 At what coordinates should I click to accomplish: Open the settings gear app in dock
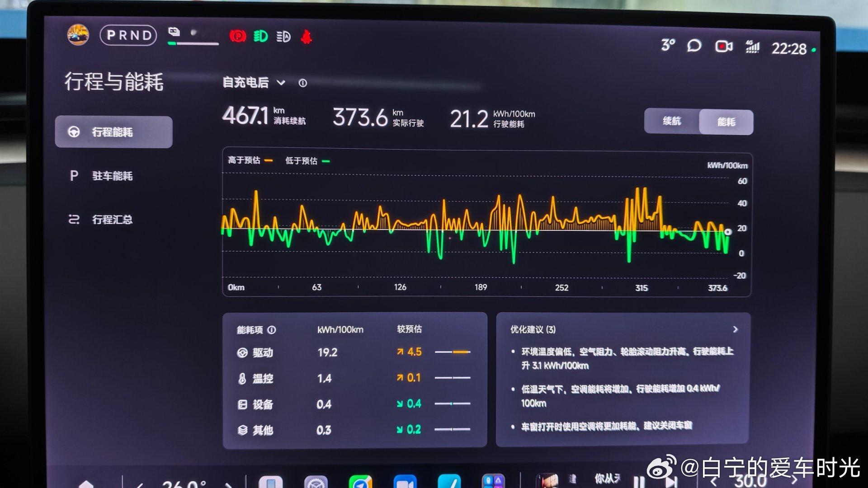click(316, 483)
